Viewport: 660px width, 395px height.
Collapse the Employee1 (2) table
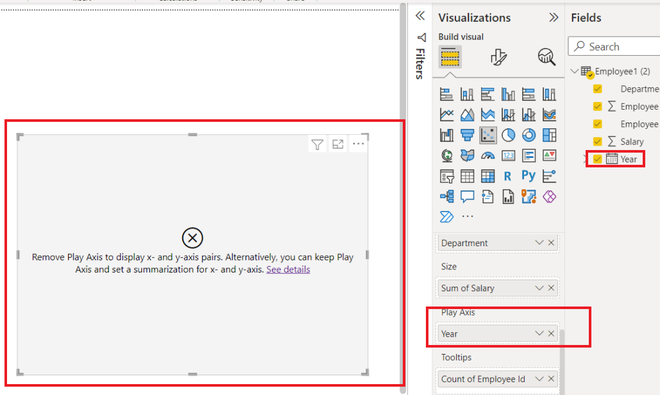coord(574,71)
